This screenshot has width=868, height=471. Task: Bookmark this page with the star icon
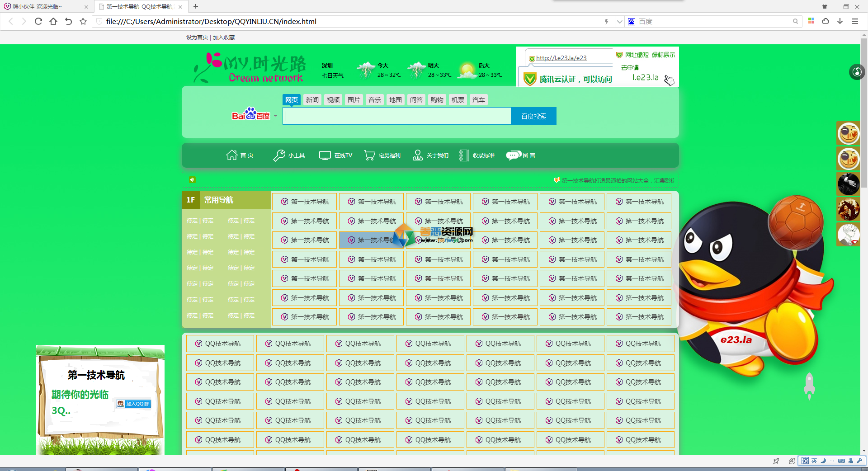coord(83,21)
